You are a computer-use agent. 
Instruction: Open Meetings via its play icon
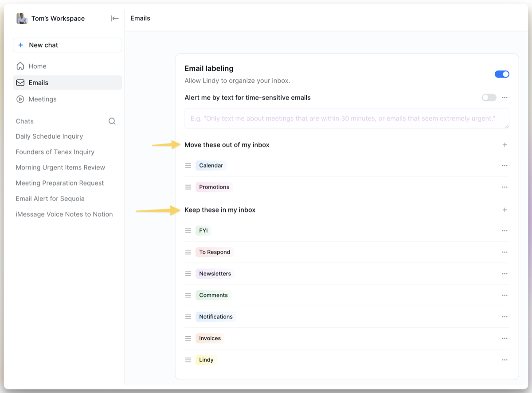click(20, 99)
